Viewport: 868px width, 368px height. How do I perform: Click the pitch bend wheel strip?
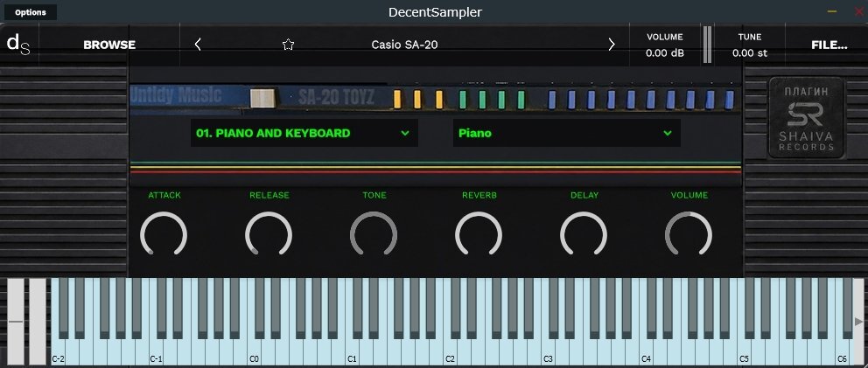16,321
